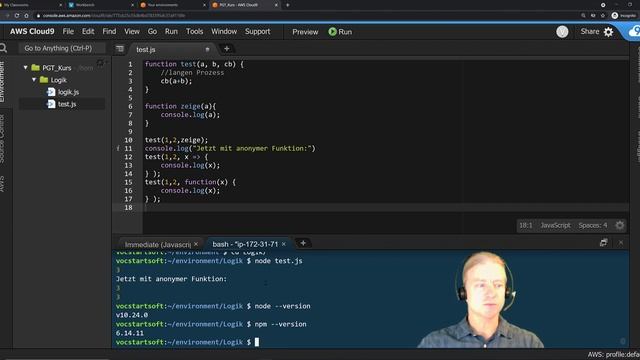Image resolution: width=640 pixels, height=360 pixels.
Task: Click the Logik folder icon
Action: (44, 80)
